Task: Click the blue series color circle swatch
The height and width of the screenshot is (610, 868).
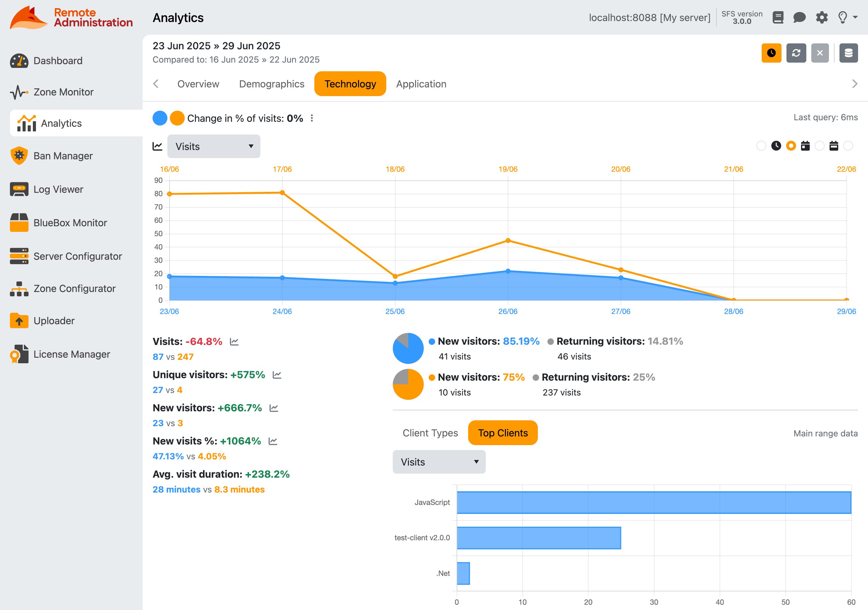Action: click(160, 118)
